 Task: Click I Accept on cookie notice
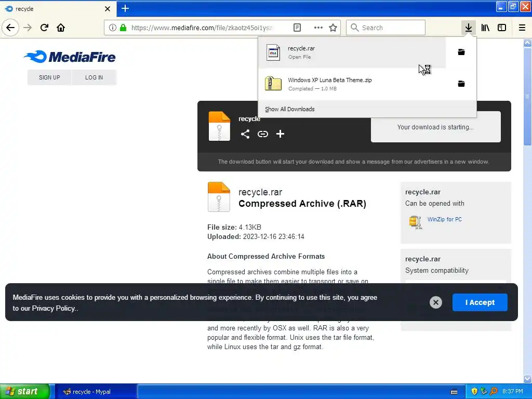click(x=480, y=302)
